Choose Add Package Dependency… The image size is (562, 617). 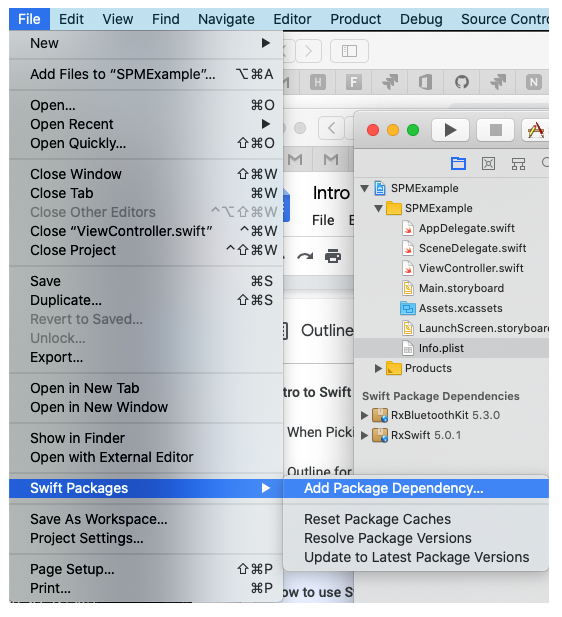point(416,488)
